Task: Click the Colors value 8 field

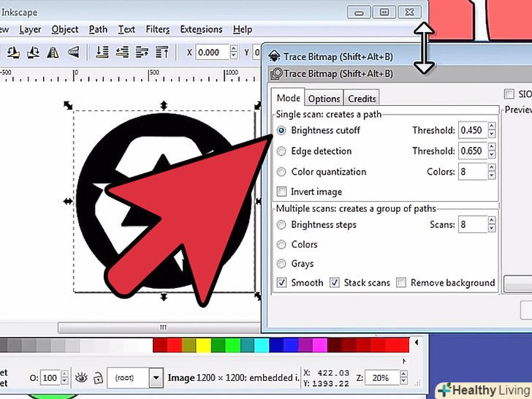Action: [473, 172]
